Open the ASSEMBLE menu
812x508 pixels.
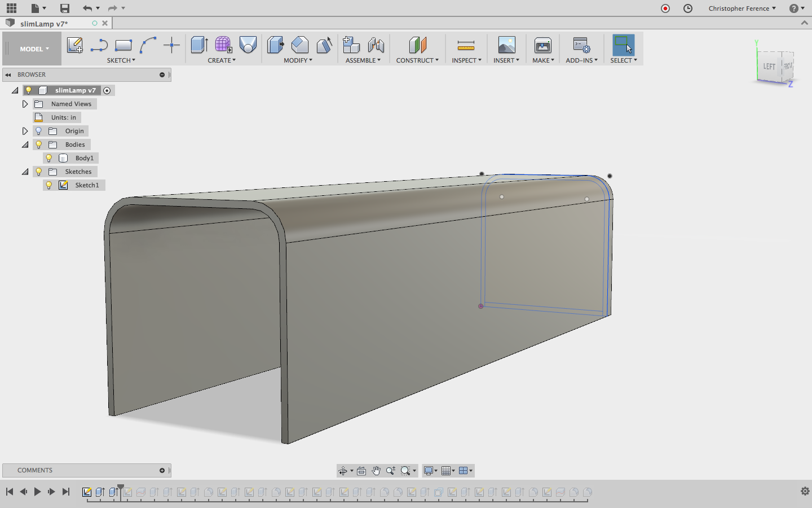point(363,60)
